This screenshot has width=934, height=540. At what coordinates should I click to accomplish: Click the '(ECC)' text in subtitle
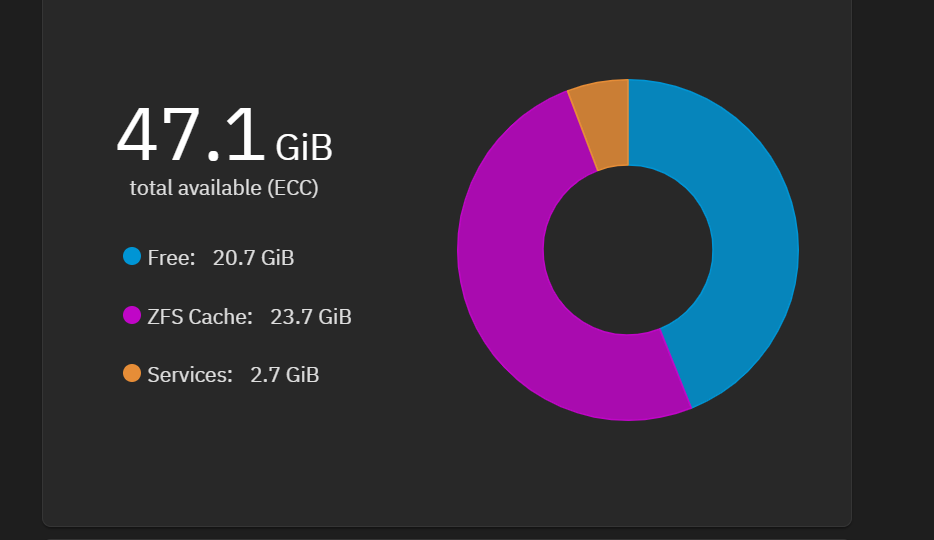point(292,188)
